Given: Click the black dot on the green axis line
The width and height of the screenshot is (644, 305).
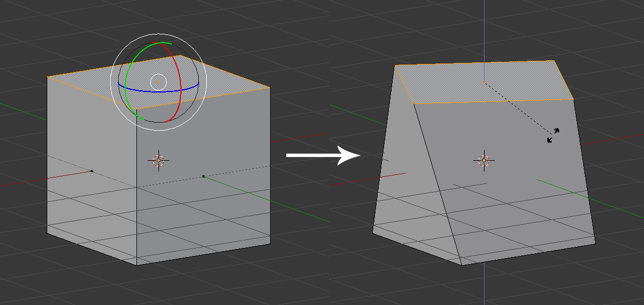Looking at the screenshot, I should [x=204, y=176].
